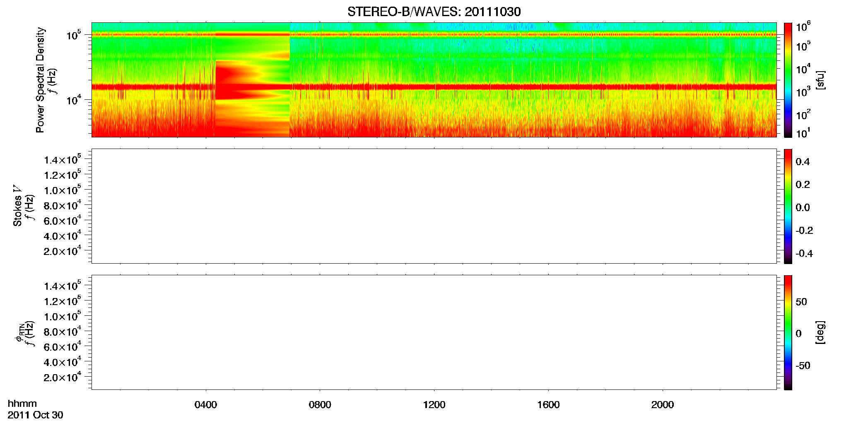Click the 0.4 tick on Stokes V color bar
Viewport: 868px width, 447px height.
point(803,162)
